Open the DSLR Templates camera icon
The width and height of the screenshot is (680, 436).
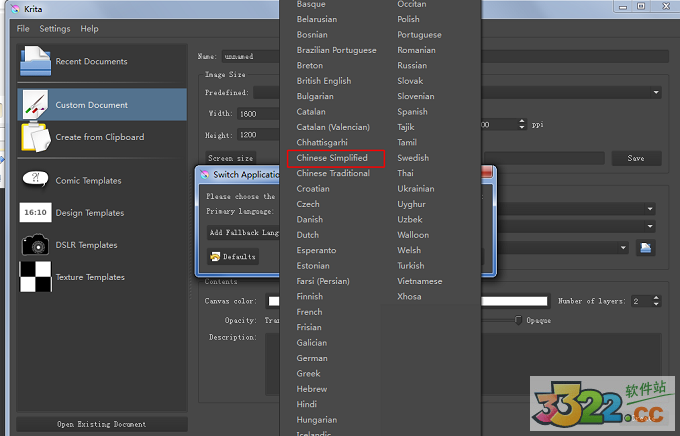35,245
